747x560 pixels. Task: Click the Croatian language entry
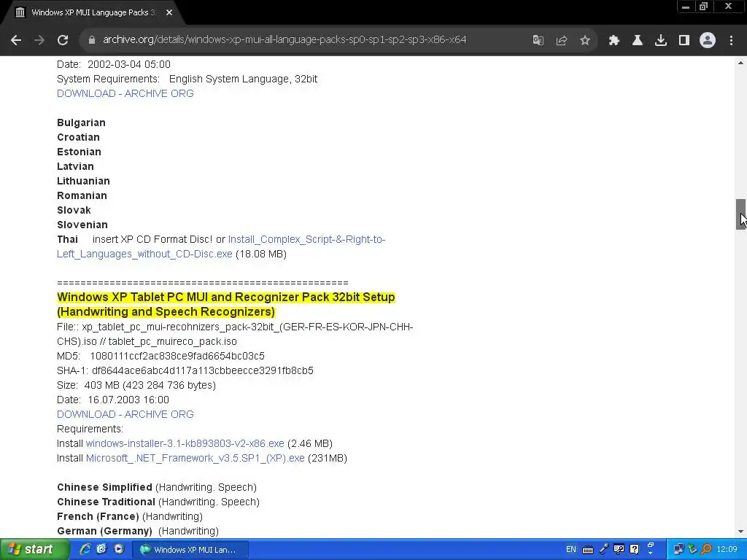[79, 137]
